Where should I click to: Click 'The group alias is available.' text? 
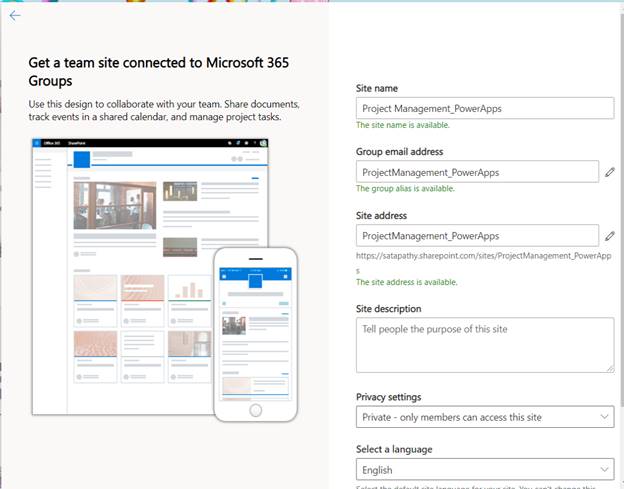pyautogui.click(x=405, y=189)
